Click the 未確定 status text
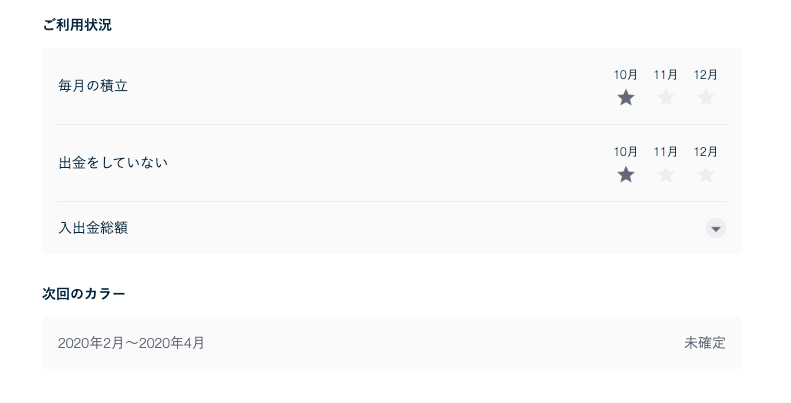This screenshot has width=791, height=403. tap(705, 343)
